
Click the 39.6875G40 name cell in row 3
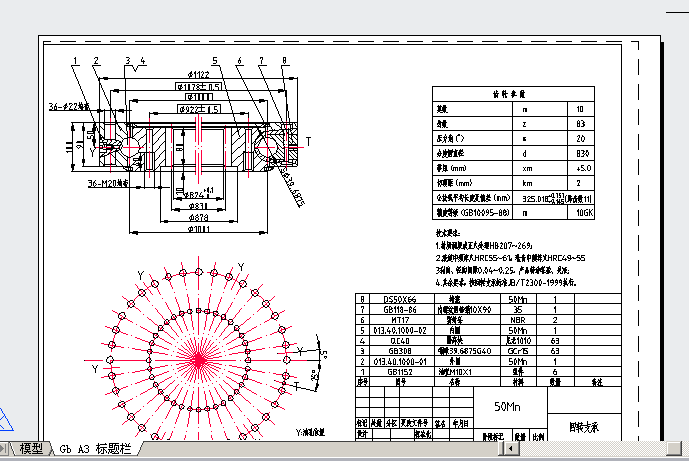click(x=464, y=351)
